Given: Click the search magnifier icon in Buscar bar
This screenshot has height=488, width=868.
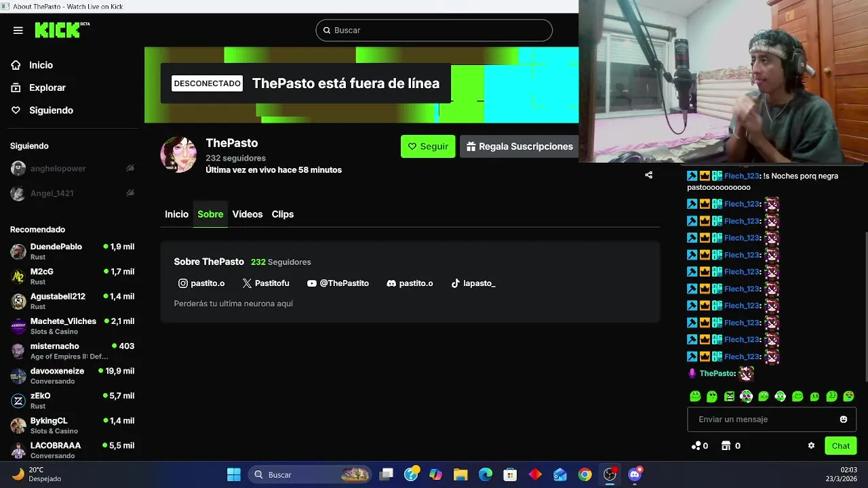Looking at the screenshot, I should pos(326,30).
